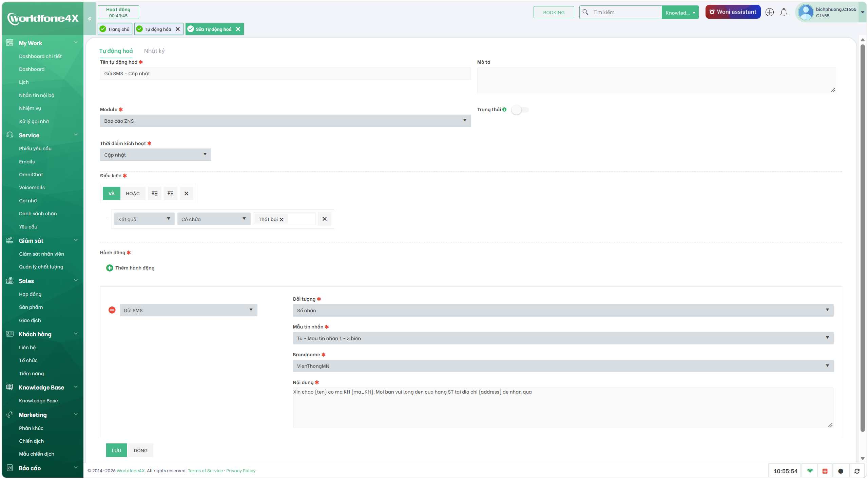This screenshot has height=479, width=868.
Task: Select the HOẶC condition operator
Action: pos(133,193)
